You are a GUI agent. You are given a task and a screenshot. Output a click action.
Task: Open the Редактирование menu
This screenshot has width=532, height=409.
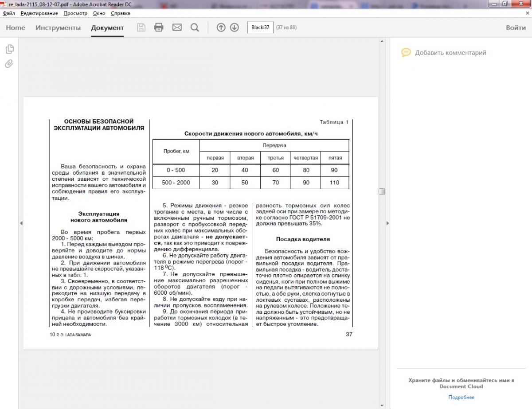pos(39,13)
